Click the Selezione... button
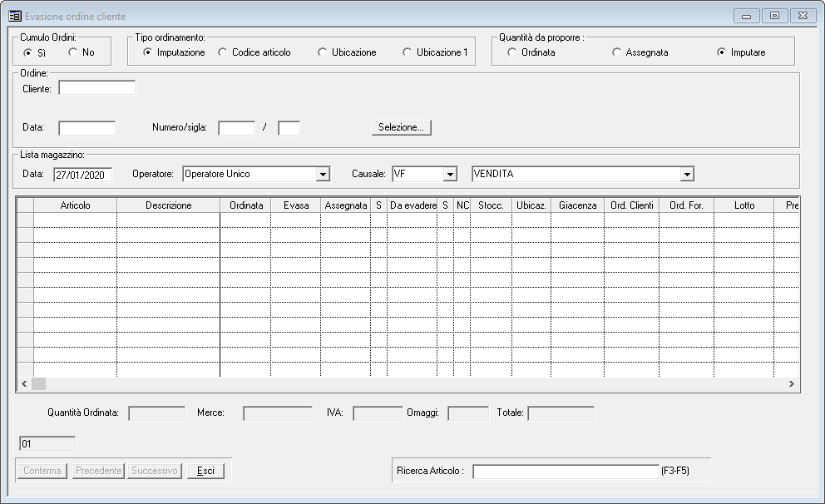 [402, 127]
